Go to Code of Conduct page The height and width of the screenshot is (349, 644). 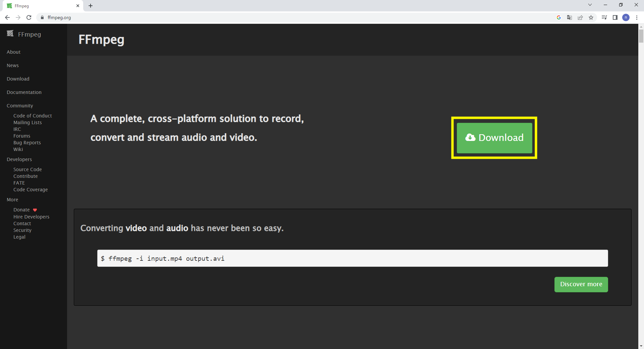coord(33,116)
